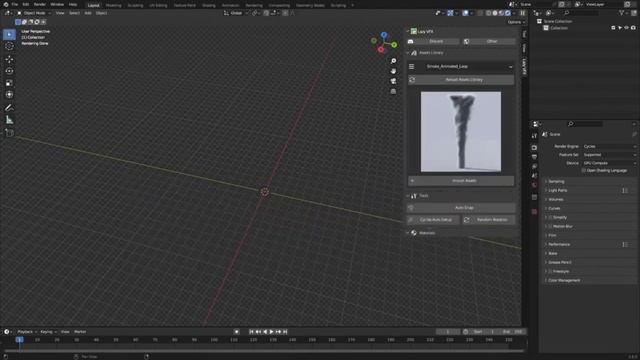Open the Device GPU Compute dropdown
Viewport: 640px width, 360px height.
point(609,163)
